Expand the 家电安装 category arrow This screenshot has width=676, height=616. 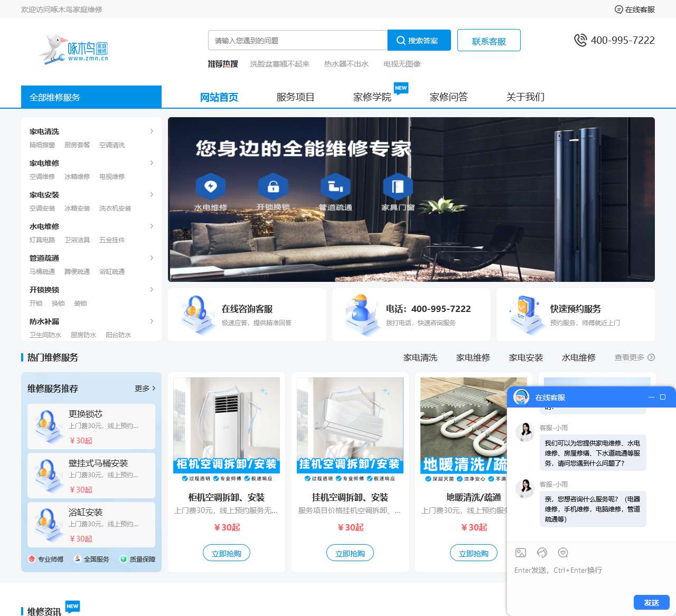(x=152, y=194)
